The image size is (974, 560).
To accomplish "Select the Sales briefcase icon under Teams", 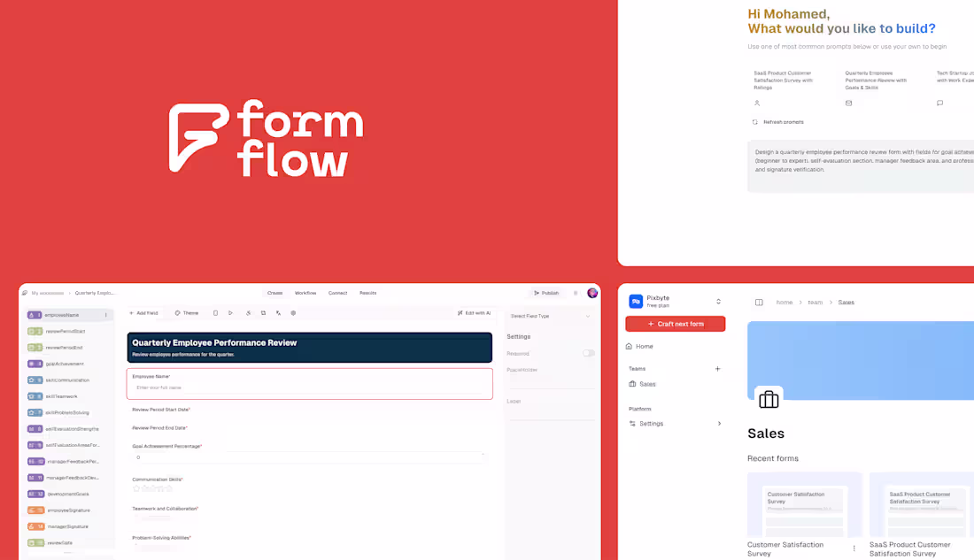I will coord(635,384).
